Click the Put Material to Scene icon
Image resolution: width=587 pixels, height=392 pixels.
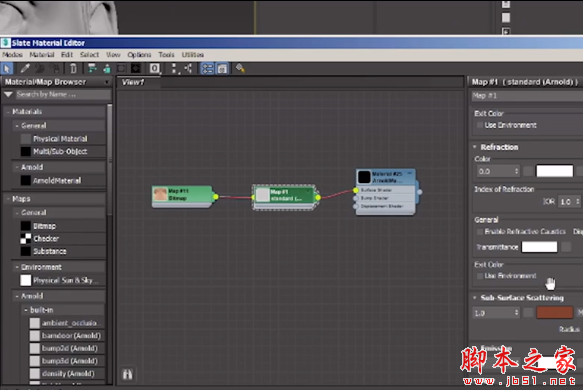click(x=40, y=69)
